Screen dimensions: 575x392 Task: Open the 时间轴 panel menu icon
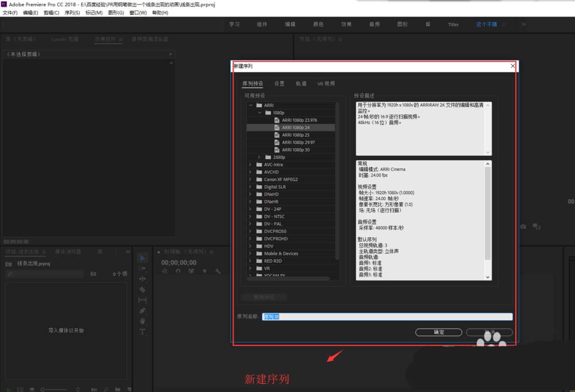tap(212, 252)
